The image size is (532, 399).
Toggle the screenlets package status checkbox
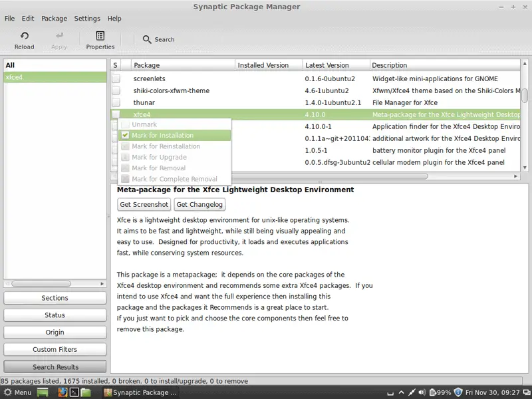pos(116,78)
